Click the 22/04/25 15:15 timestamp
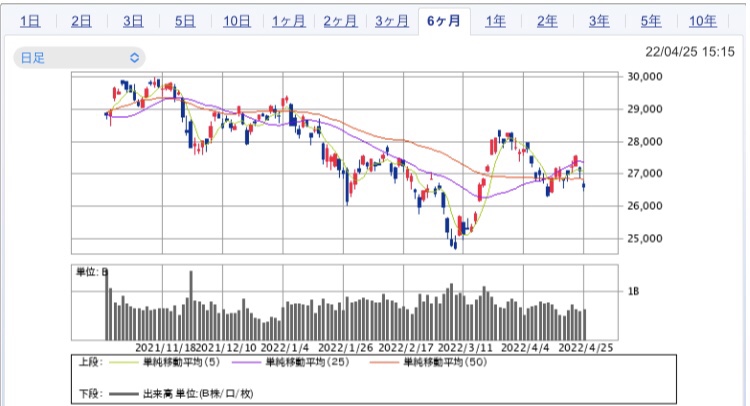 tap(690, 52)
